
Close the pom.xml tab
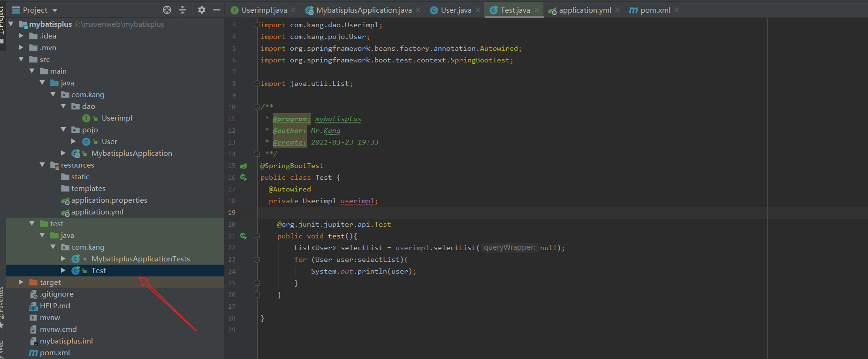[x=677, y=10]
